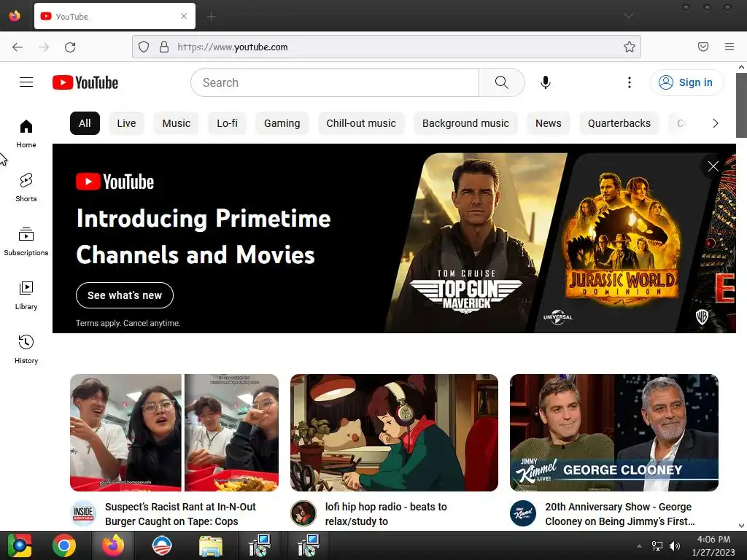Open History from sidebar

click(x=26, y=349)
